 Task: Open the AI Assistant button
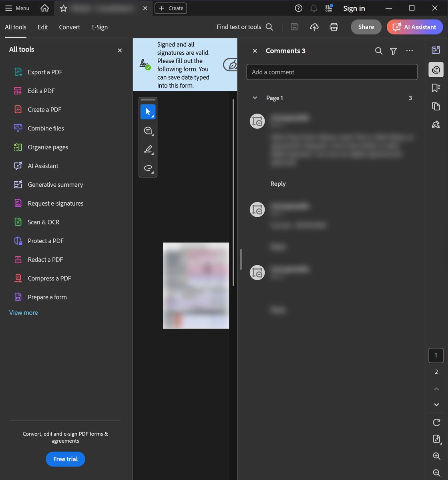coord(415,27)
